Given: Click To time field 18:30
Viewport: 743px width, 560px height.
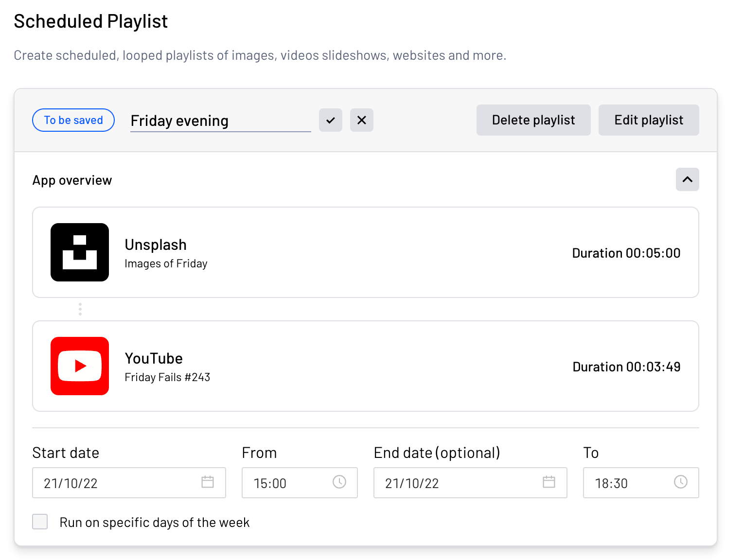Looking at the screenshot, I should point(641,483).
